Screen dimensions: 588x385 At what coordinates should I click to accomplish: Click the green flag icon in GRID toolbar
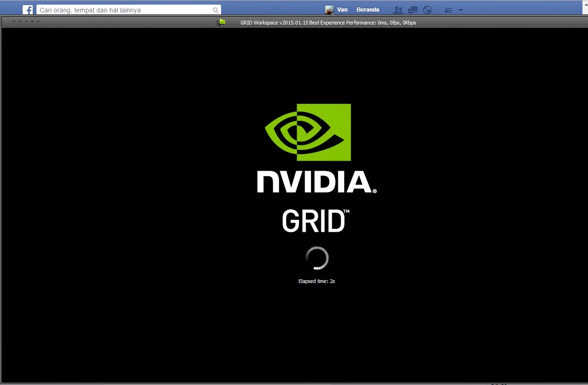(222, 22)
